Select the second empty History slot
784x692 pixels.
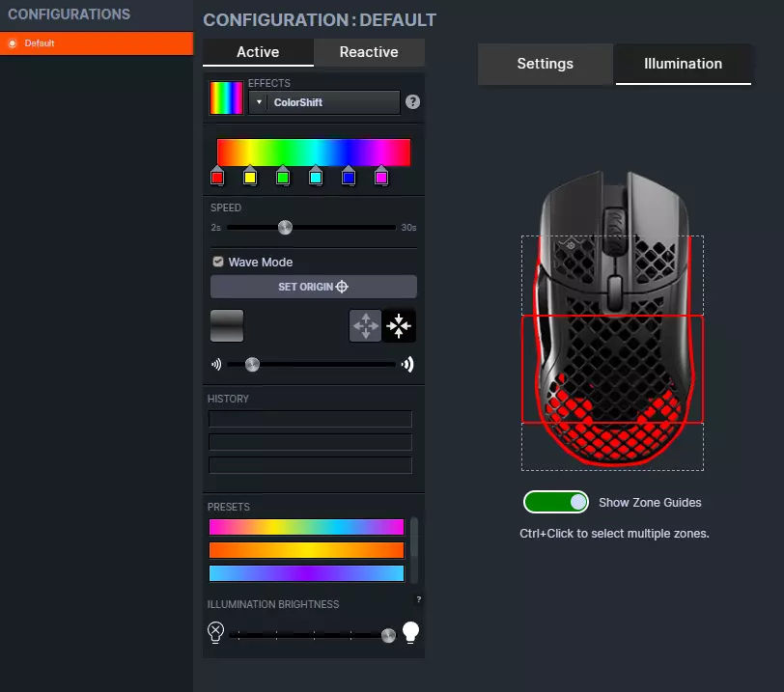coord(310,442)
